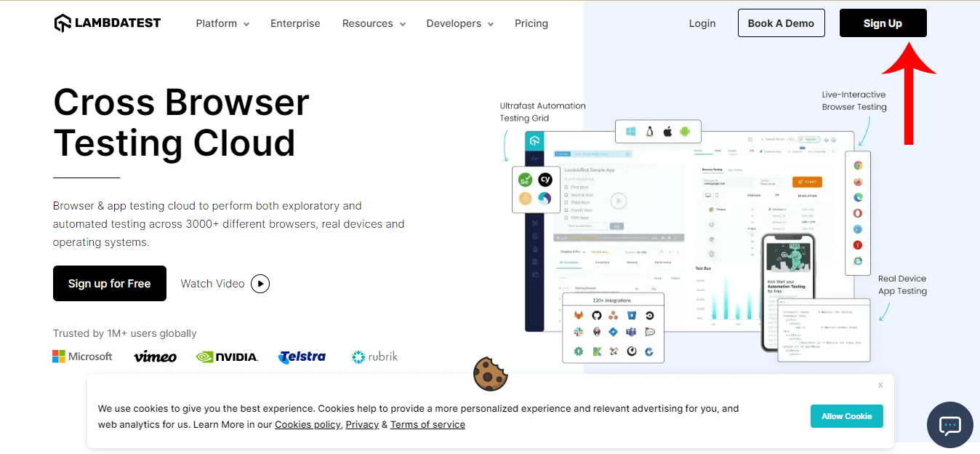This screenshot has height=454, width=980.
Task: Click the Chrome icon in the browser strip
Action: pos(858,166)
